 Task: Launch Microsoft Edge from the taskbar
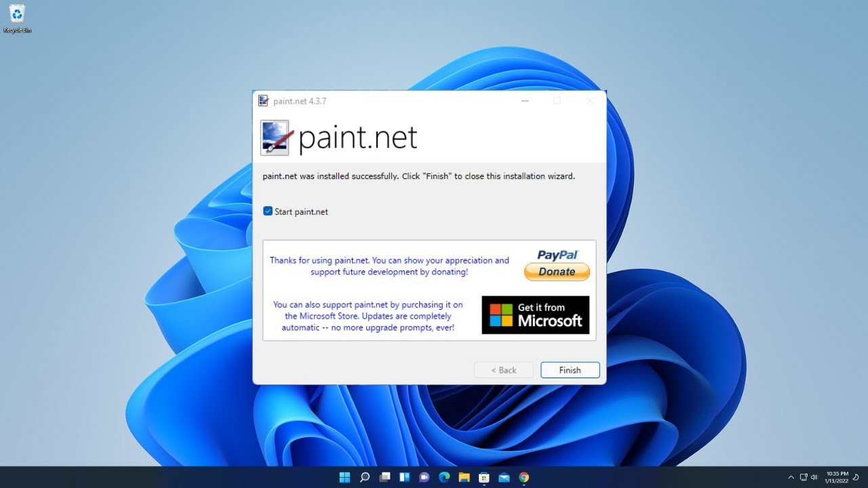[x=444, y=477]
